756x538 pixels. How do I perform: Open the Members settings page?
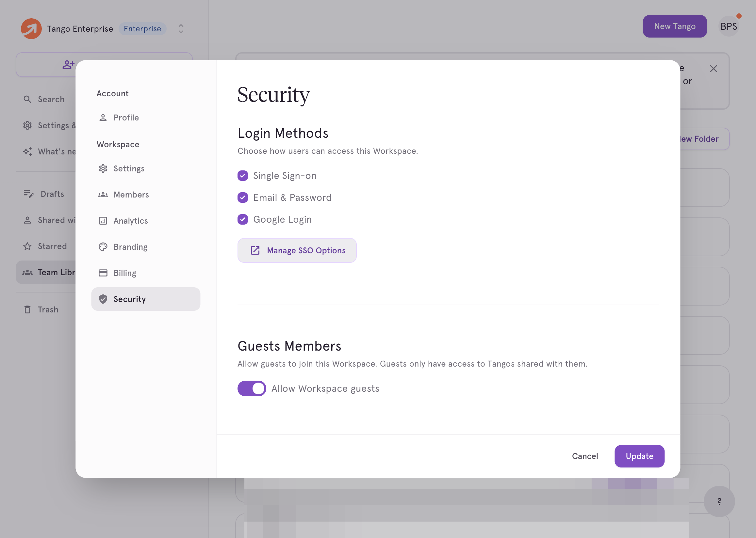(146, 195)
